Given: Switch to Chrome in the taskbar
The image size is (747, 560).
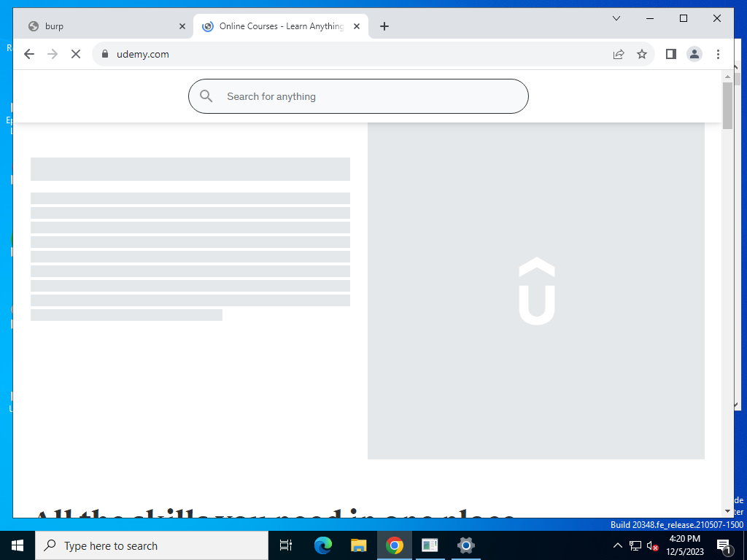Looking at the screenshot, I should click(x=394, y=545).
